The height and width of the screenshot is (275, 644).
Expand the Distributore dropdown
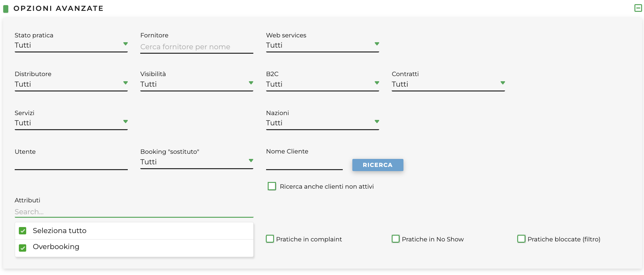point(71,84)
